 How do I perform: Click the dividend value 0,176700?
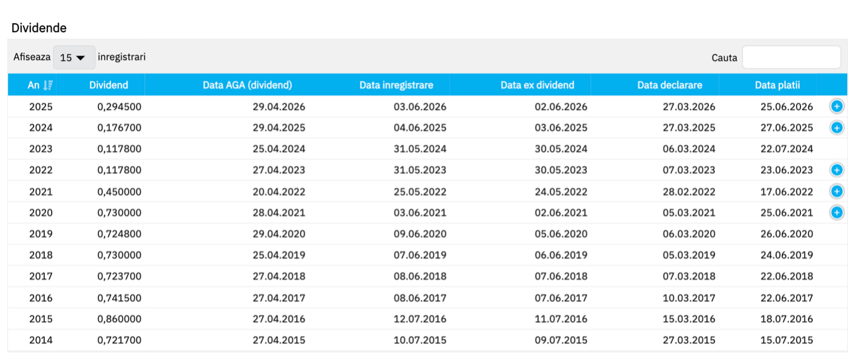point(119,128)
